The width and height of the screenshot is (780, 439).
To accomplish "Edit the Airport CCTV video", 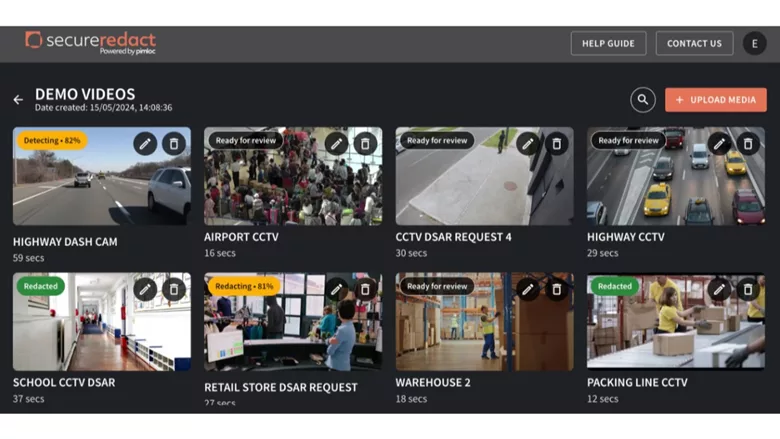I will [x=336, y=144].
